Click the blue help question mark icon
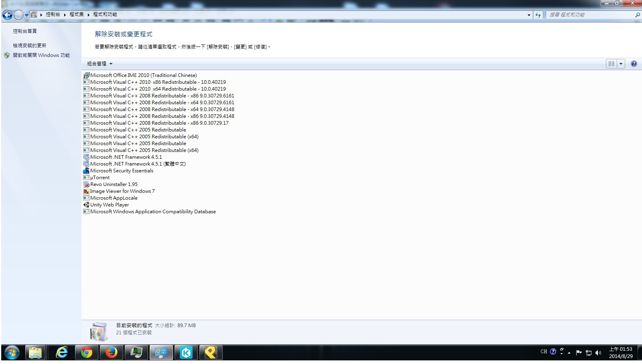Viewport: 642px width, 364px height. point(634,64)
